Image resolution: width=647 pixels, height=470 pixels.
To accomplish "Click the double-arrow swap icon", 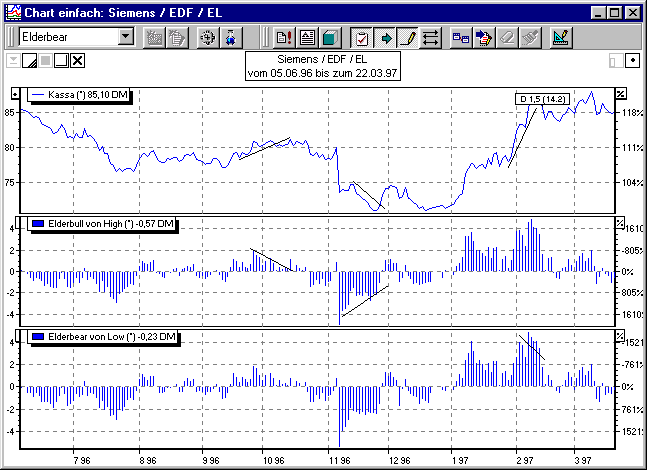I will [430, 38].
